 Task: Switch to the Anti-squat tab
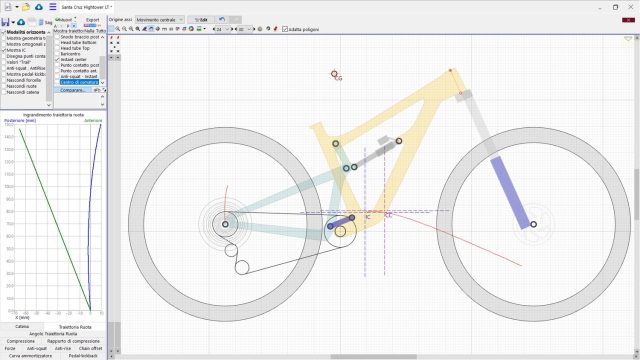pos(37,349)
